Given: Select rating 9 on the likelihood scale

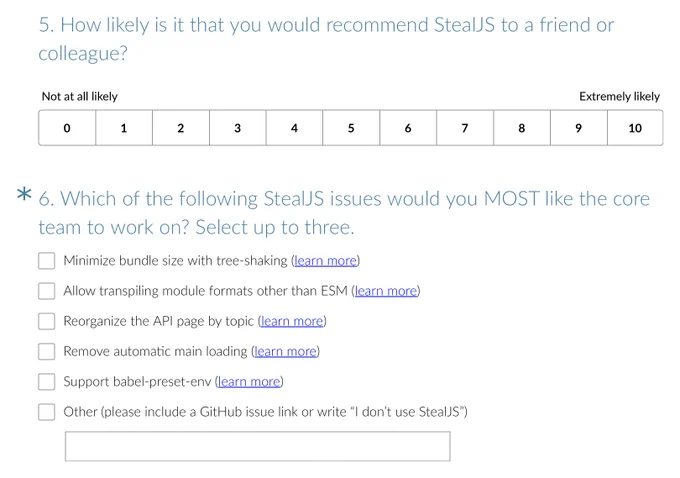Looking at the screenshot, I should [579, 128].
